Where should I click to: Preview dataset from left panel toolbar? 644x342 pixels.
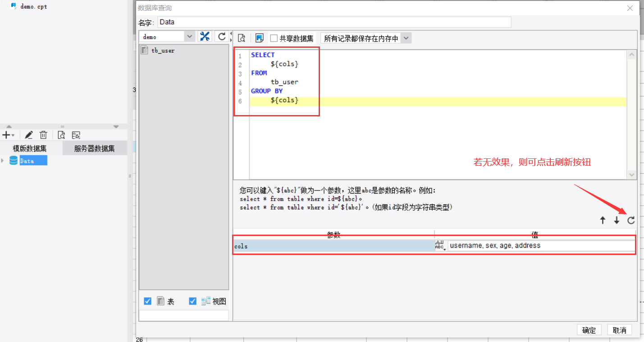pyautogui.click(x=61, y=135)
